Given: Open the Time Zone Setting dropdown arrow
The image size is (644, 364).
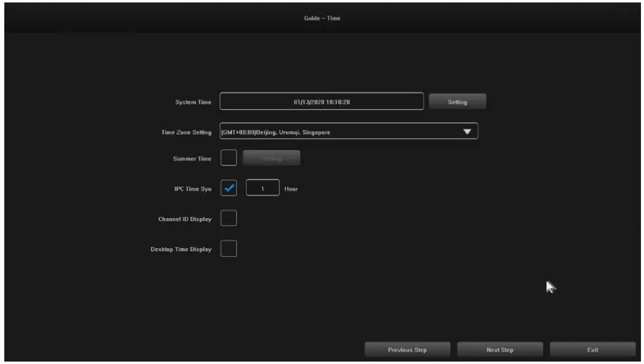Looking at the screenshot, I should (x=467, y=132).
